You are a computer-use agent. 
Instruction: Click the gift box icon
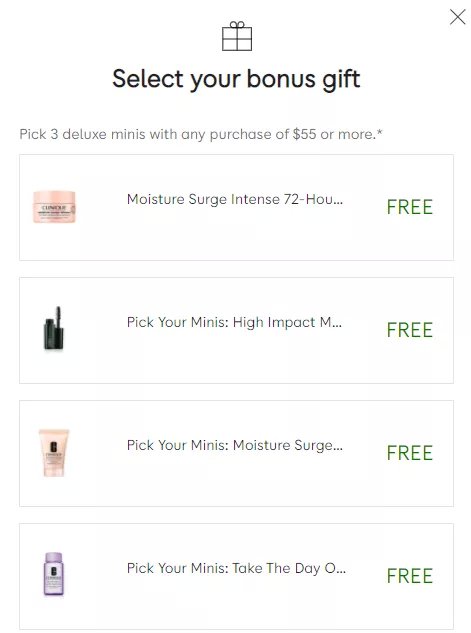pyautogui.click(x=237, y=36)
